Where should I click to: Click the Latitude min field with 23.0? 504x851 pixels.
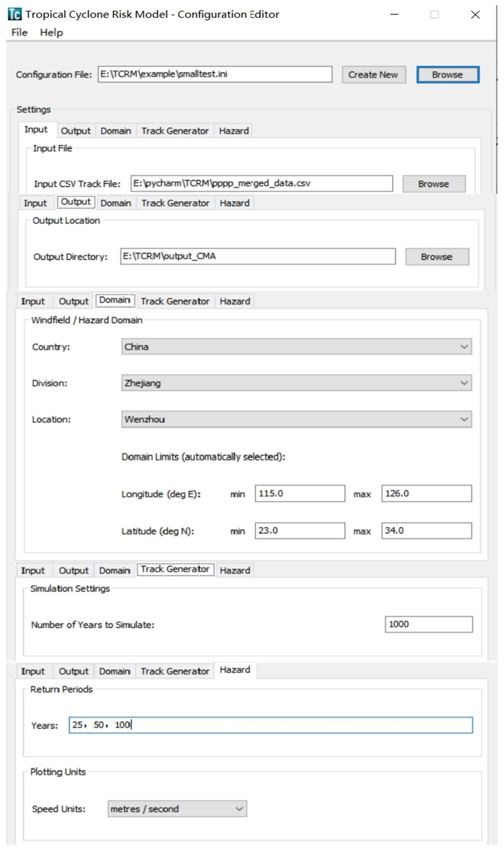(300, 530)
